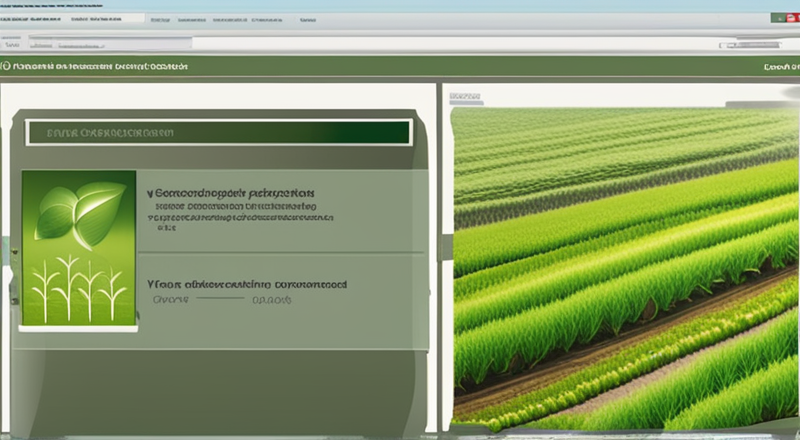Image resolution: width=800 pixels, height=440 pixels.
Task: Click the green button beside red close button
Action: [776, 18]
